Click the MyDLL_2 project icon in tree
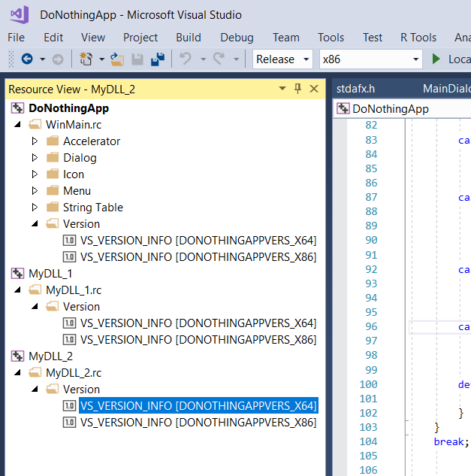This screenshot has width=471, height=476. [17, 356]
